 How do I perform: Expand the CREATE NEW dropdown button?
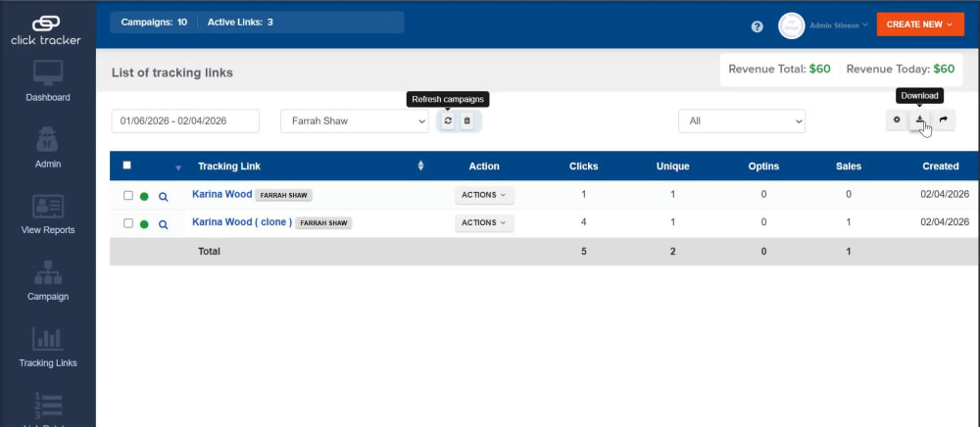(920, 24)
